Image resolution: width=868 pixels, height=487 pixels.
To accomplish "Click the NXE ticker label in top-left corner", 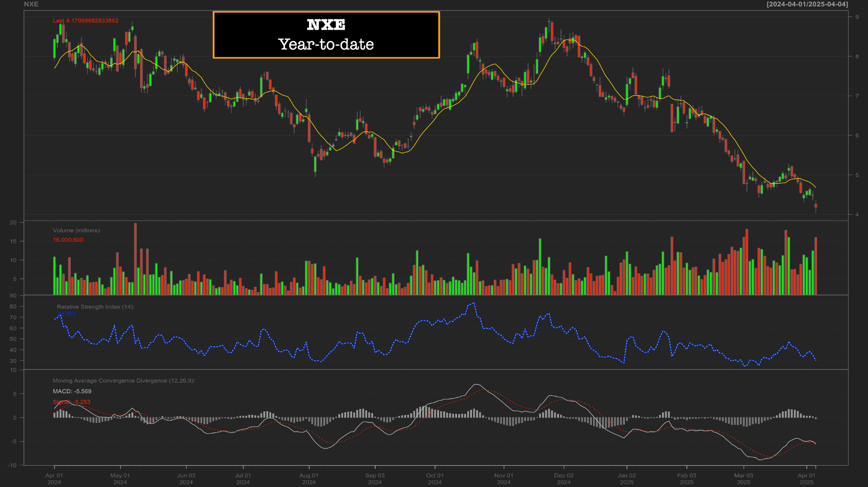I will pos(30,4).
